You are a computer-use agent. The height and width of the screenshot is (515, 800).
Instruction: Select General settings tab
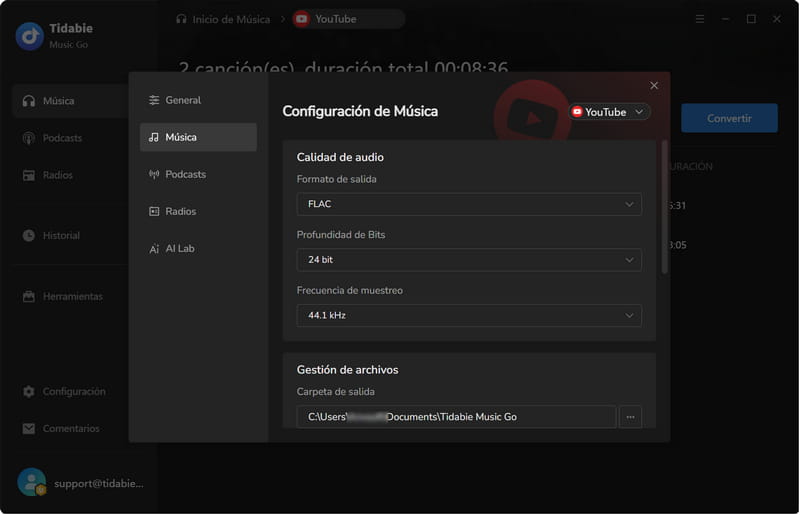(198, 100)
